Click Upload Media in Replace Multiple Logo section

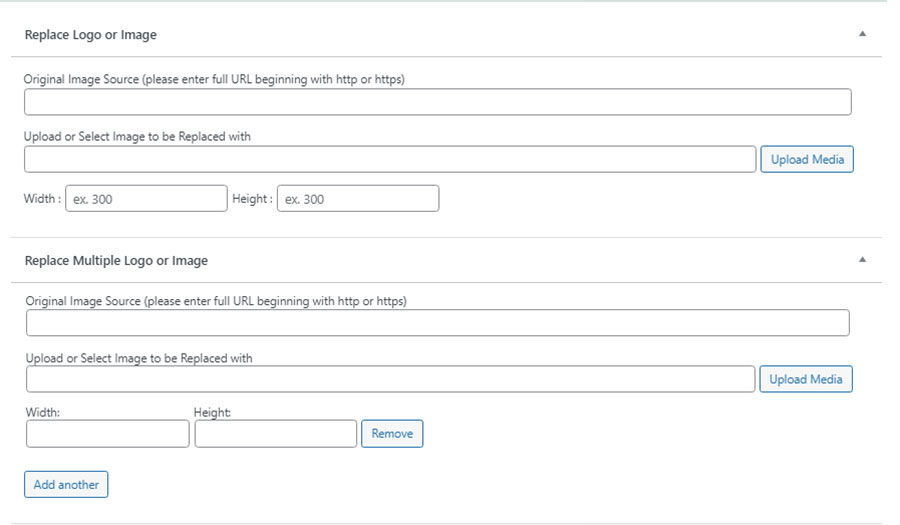click(x=806, y=379)
